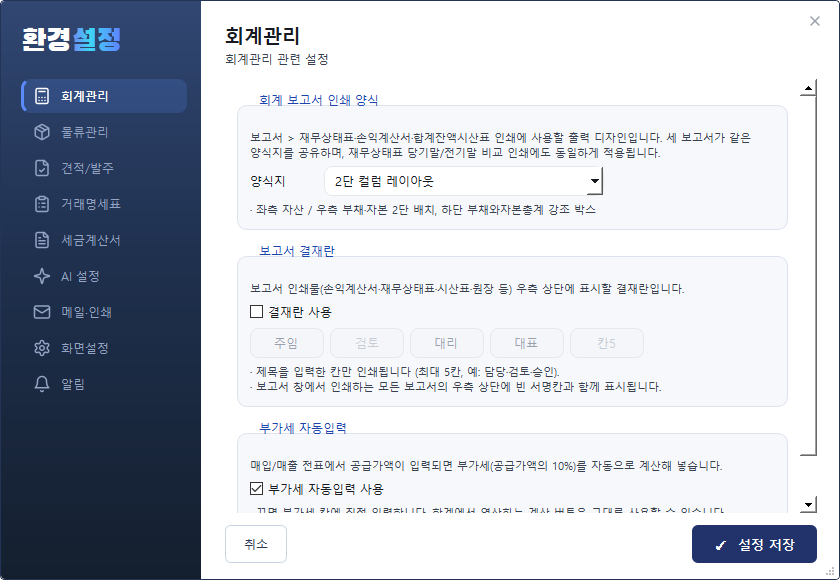Switch to the 견적/발주 section

104,168
